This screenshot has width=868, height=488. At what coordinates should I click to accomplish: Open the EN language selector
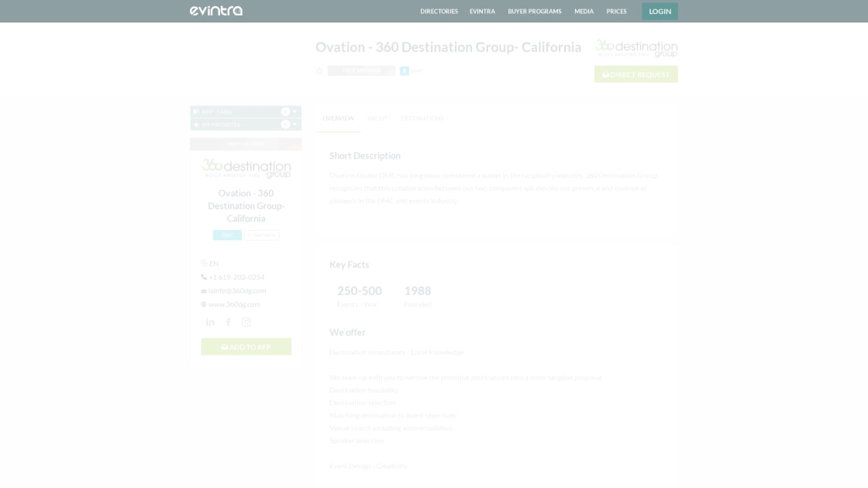209,263
